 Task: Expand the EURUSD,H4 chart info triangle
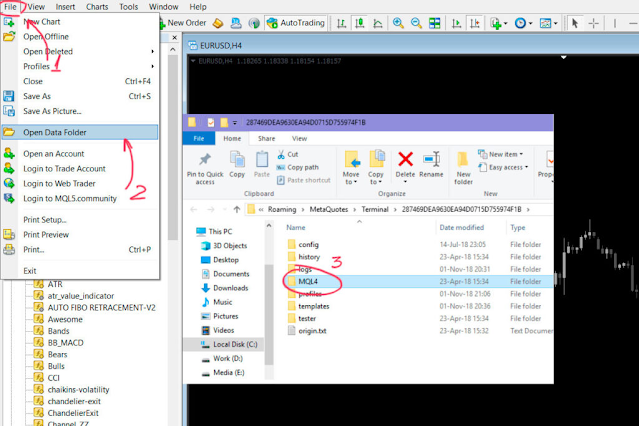(x=193, y=61)
